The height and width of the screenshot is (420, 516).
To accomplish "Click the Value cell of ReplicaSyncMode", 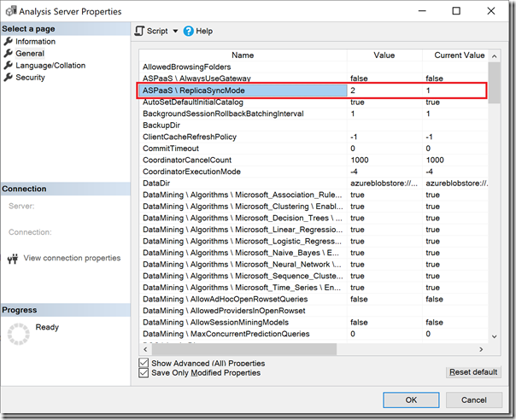I will point(384,90).
